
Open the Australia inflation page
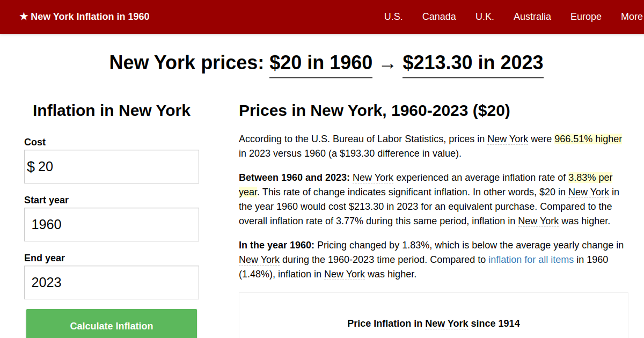(x=532, y=17)
